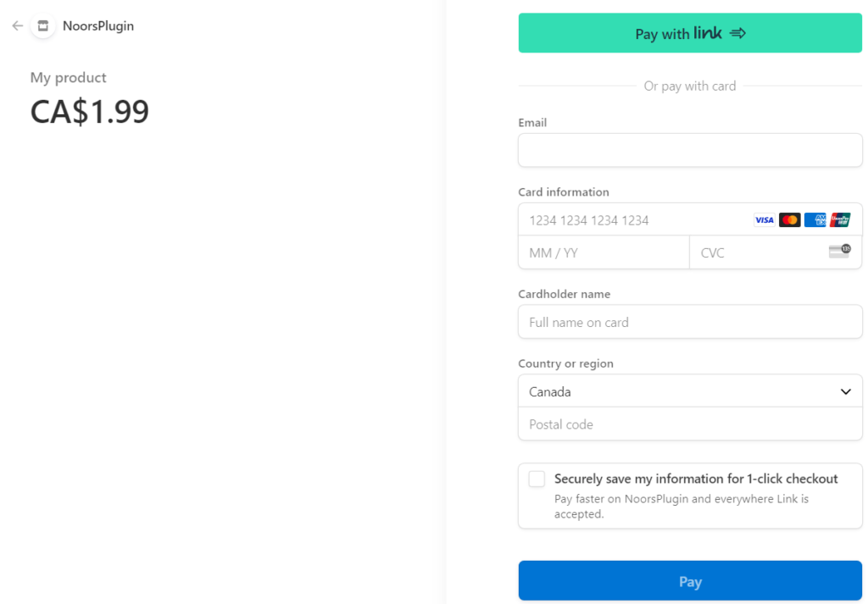Select the MM / YY expiry field
The image size is (868, 604).
(603, 252)
